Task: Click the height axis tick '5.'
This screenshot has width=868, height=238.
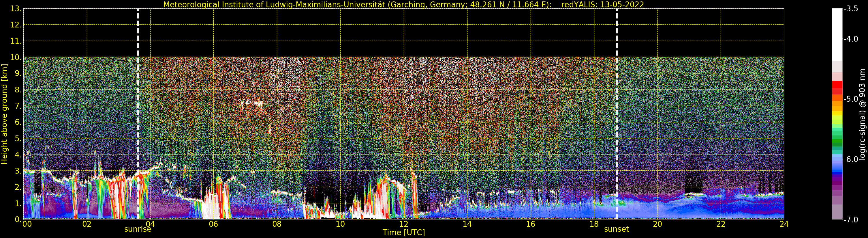Action: [x=18, y=138]
